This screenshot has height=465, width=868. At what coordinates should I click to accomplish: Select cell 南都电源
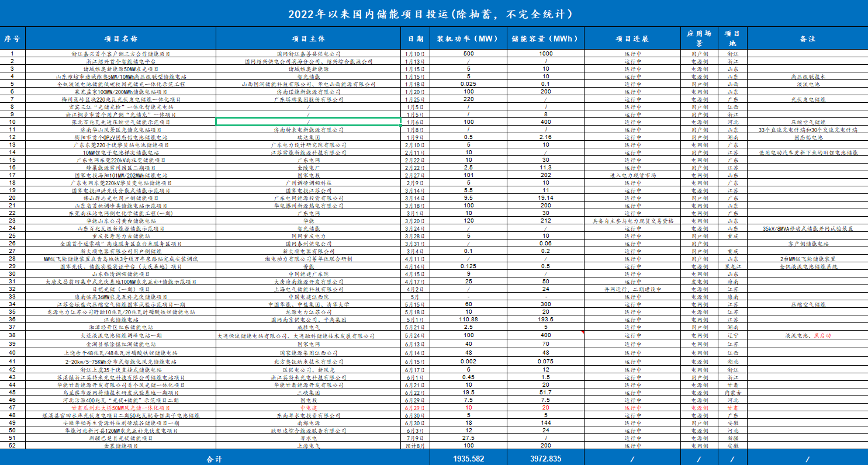[309, 423]
